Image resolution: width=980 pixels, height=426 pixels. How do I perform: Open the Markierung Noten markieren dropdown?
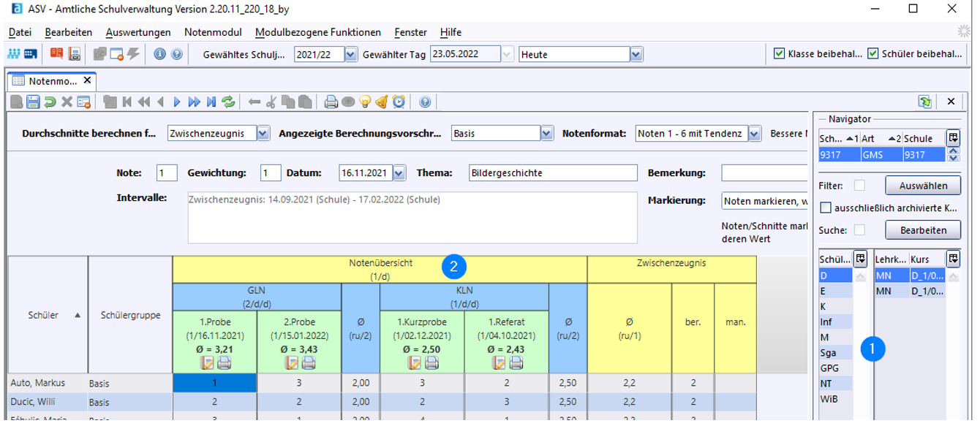pos(765,201)
